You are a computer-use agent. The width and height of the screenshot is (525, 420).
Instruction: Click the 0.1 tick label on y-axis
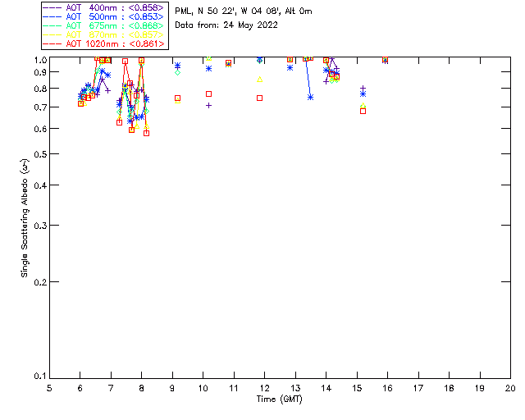tap(40, 377)
